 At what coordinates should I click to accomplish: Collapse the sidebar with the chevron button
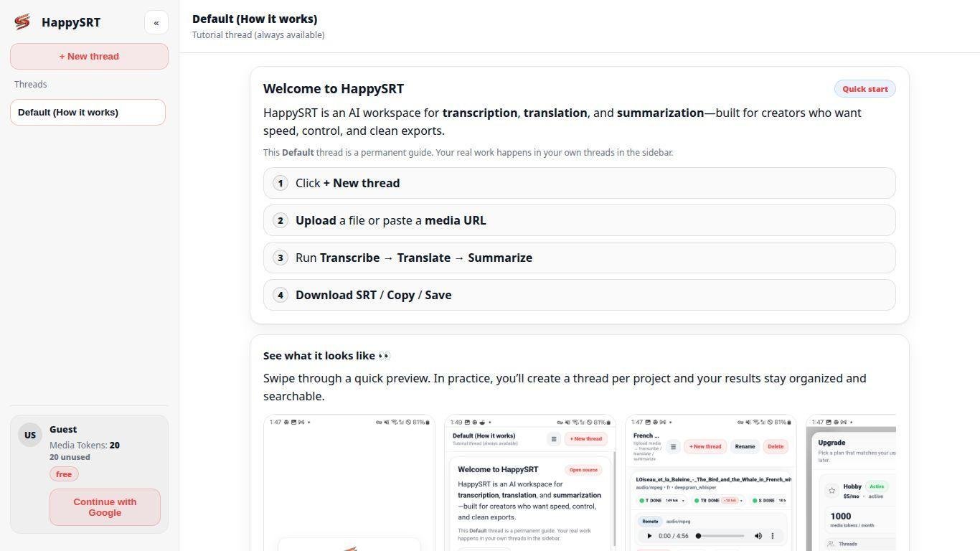click(x=156, y=22)
